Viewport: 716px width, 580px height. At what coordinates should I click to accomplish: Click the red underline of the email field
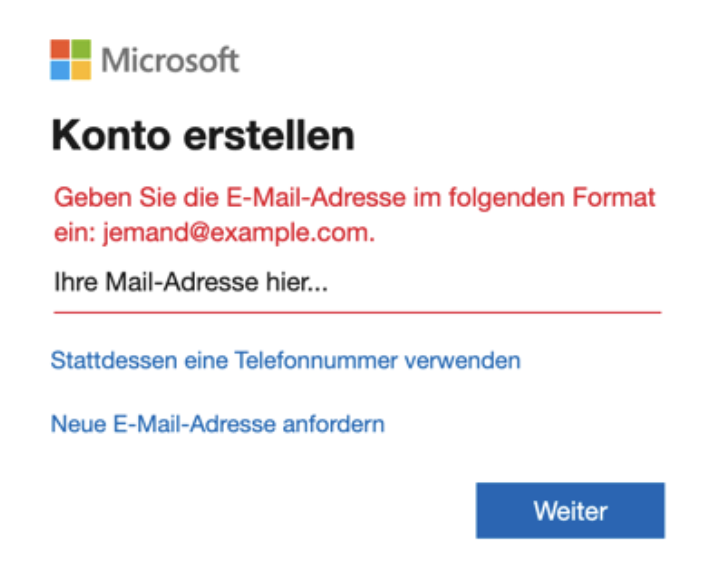(357, 312)
